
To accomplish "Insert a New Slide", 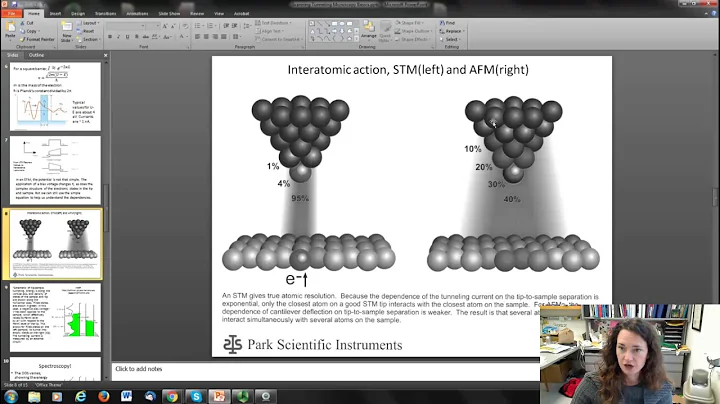I will pyautogui.click(x=67, y=31).
